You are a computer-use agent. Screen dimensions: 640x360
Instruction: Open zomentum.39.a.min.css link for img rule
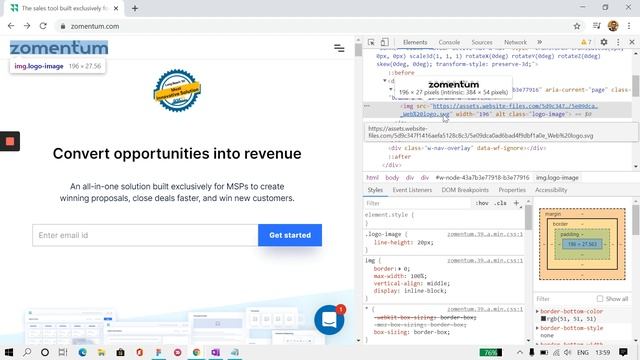pos(485,260)
